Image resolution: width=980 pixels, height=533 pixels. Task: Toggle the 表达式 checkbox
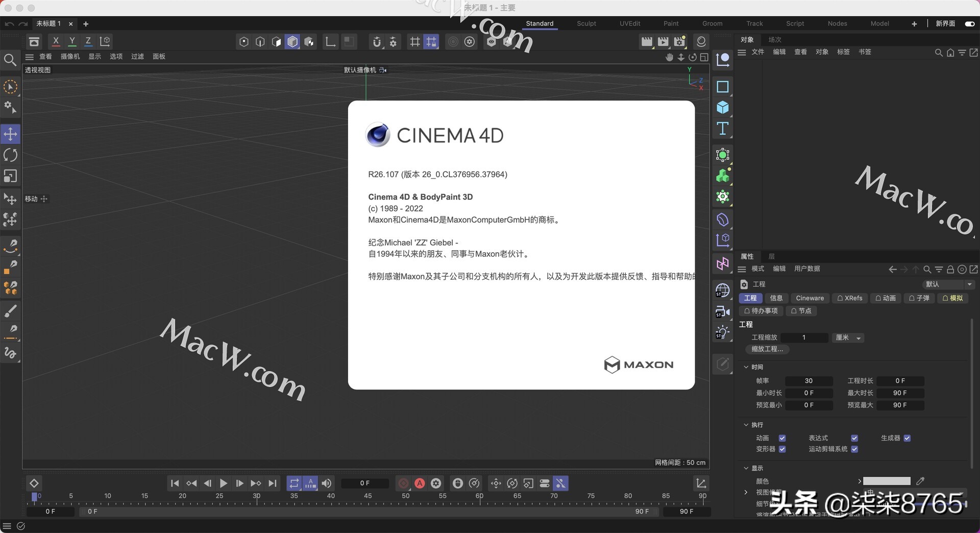[854, 438]
